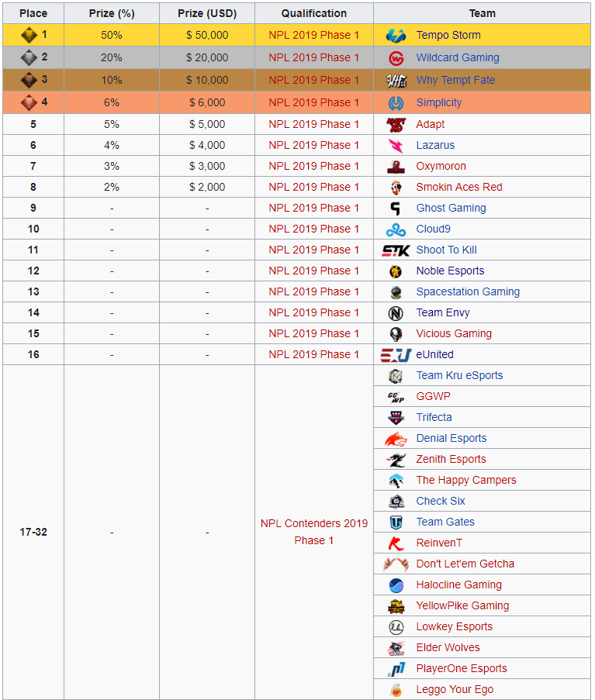Click the Qualification column header

pos(314,13)
